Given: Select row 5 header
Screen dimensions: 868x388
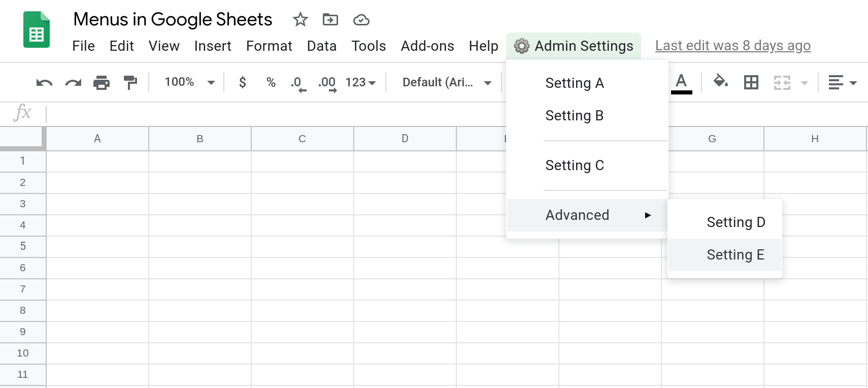Looking at the screenshot, I should [23, 246].
